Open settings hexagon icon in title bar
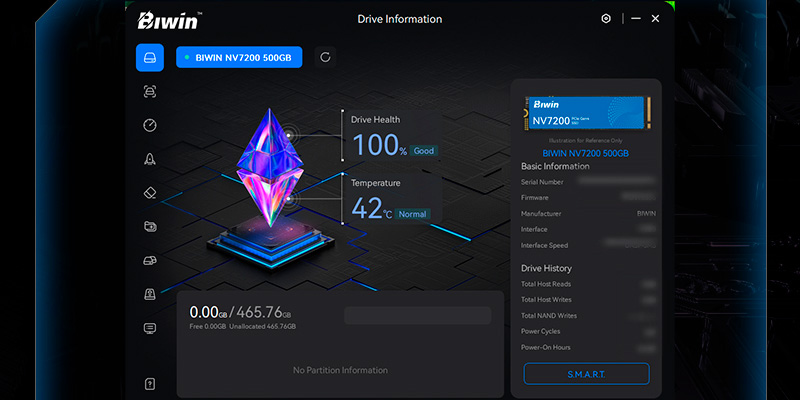 tap(606, 19)
